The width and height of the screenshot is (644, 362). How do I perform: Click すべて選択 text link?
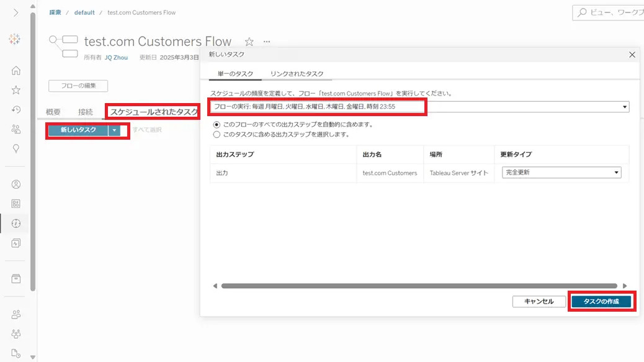click(x=147, y=130)
